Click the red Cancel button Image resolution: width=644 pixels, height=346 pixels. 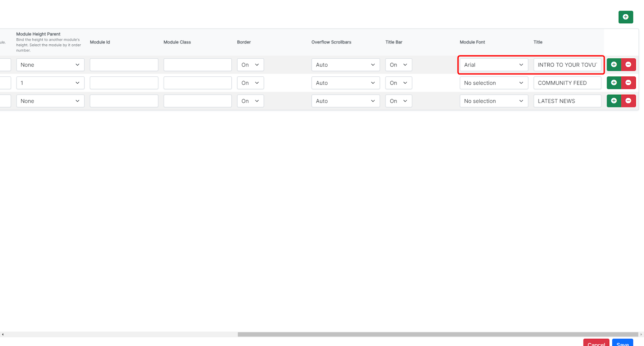tap(596, 343)
